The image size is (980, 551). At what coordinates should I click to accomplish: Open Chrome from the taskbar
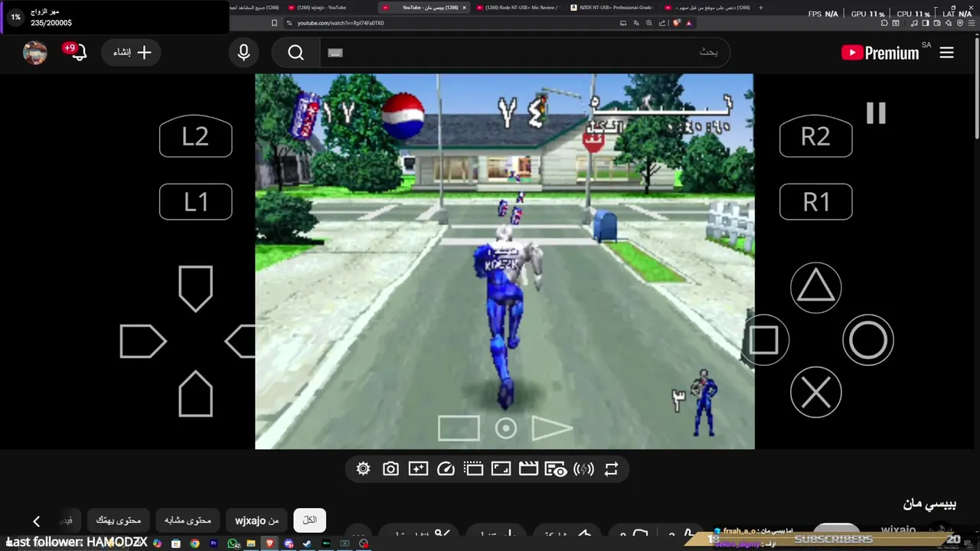194,543
